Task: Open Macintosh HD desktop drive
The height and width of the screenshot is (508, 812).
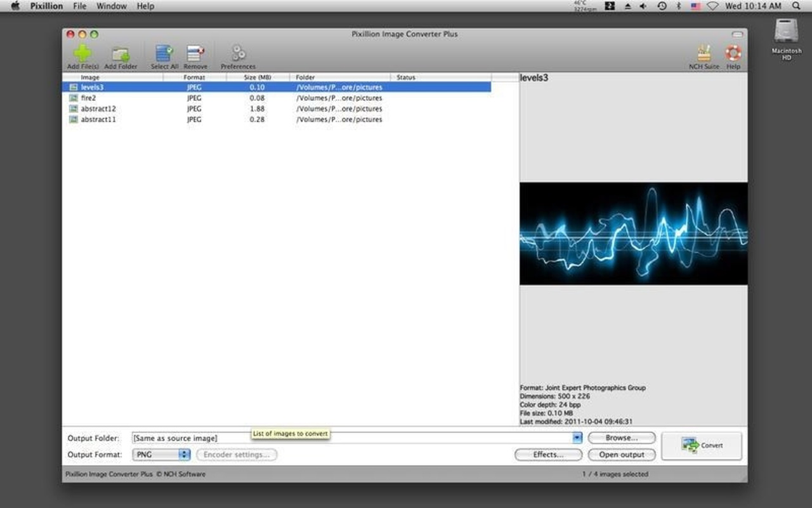Action: (787, 39)
